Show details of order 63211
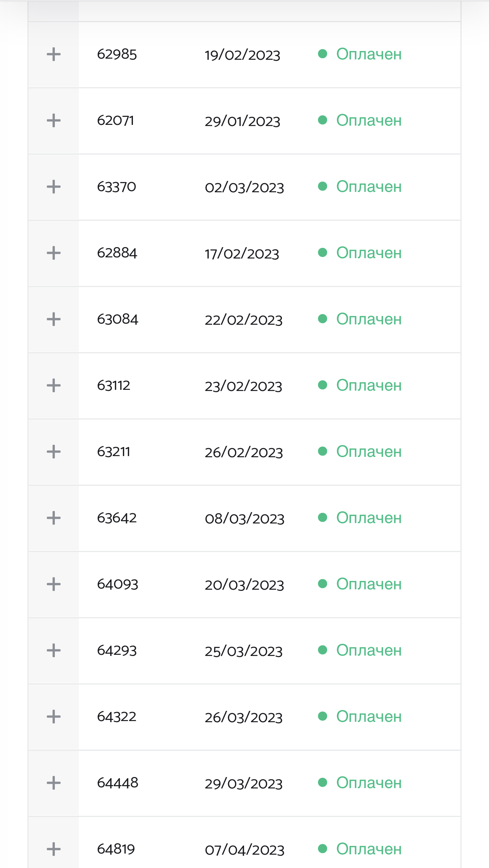Viewport: 489px width, 868px height. tap(54, 452)
